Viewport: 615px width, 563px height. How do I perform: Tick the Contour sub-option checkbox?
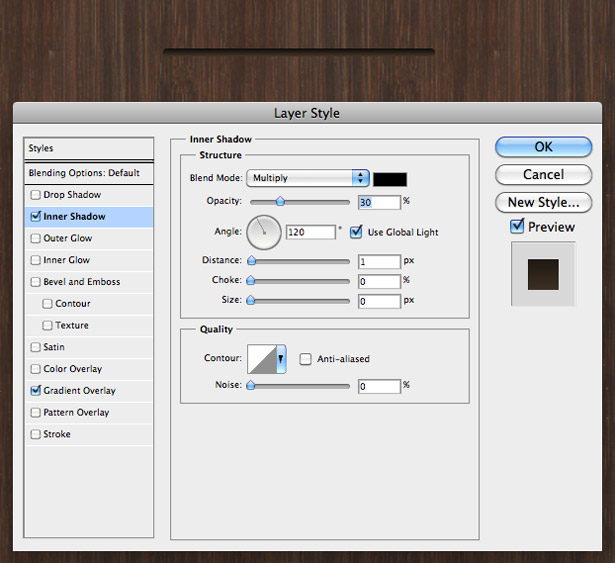coord(47,304)
